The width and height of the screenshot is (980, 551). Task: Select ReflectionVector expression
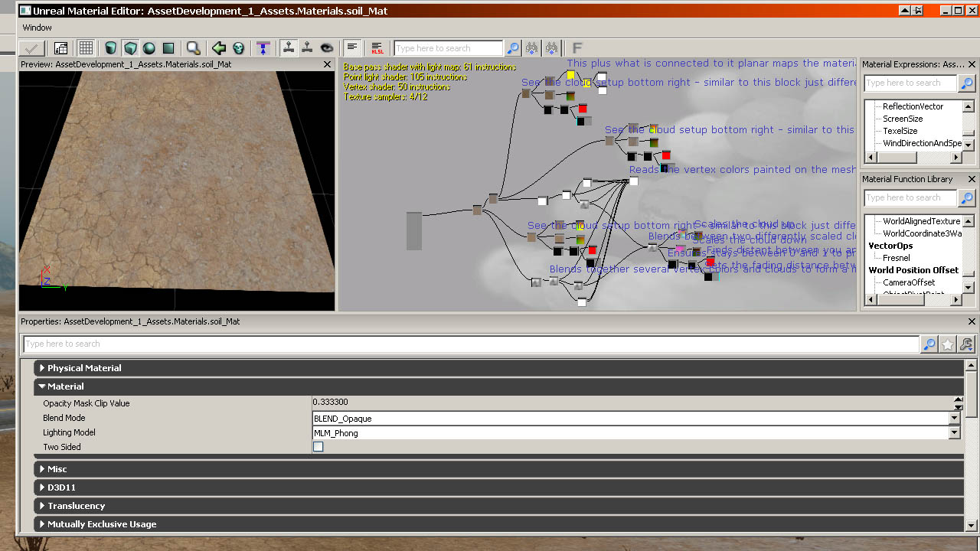[913, 106]
